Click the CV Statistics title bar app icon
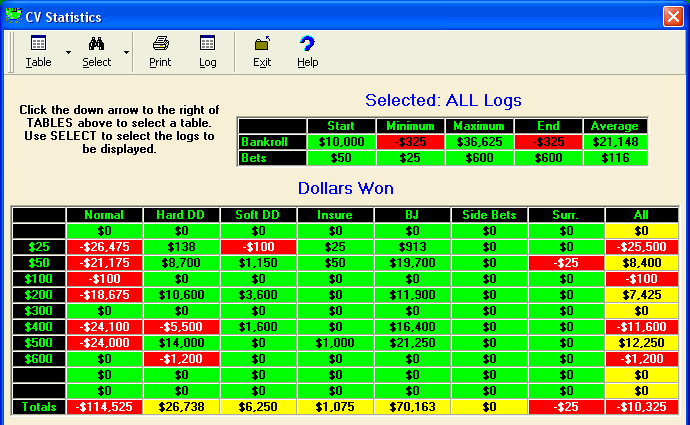Viewport: 690px width, 425px height. coord(14,14)
